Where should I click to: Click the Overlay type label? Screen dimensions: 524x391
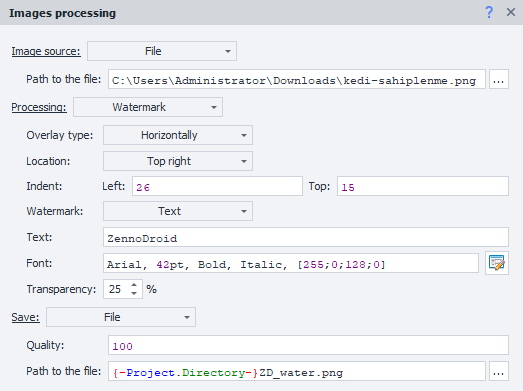point(60,135)
